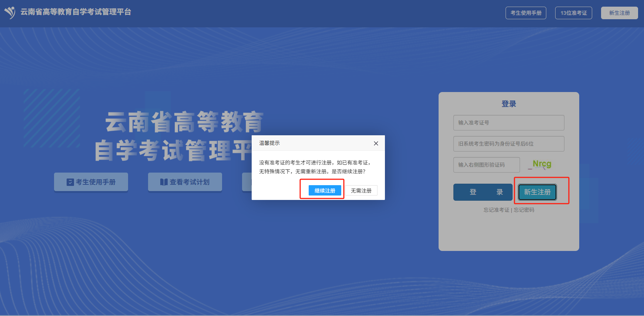Click 考生使用手册 button under banner title
The image size is (644, 316).
click(x=91, y=182)
